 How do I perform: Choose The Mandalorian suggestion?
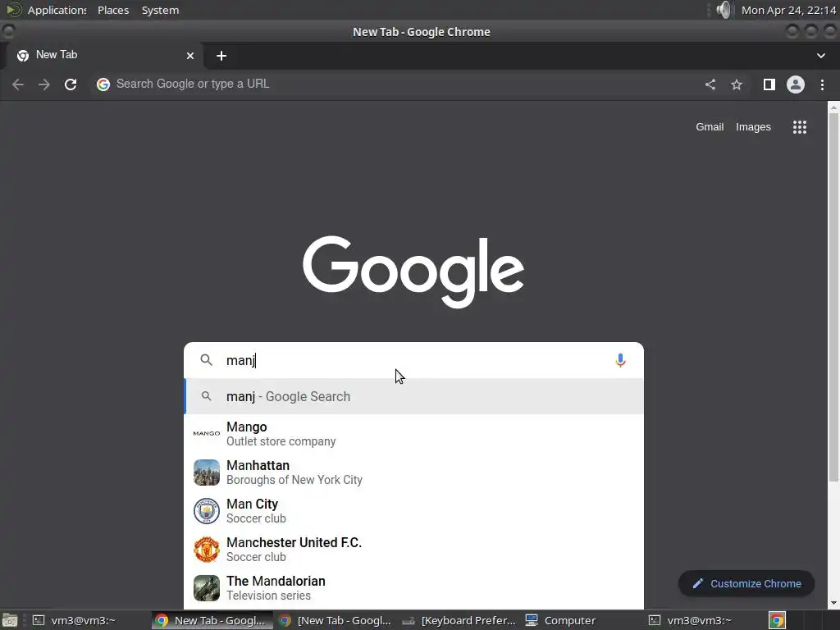tap(413, 588)
